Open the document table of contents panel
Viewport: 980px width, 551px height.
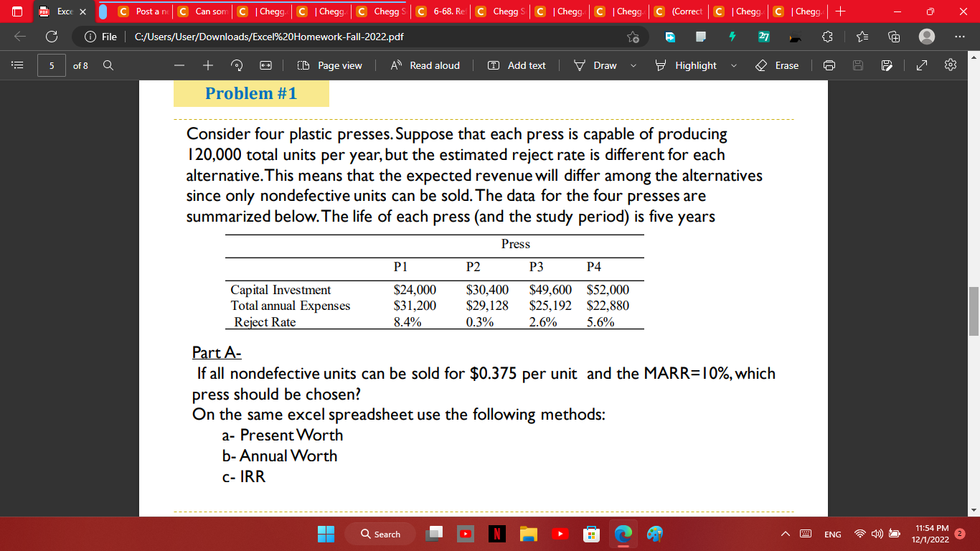(19, 65)
